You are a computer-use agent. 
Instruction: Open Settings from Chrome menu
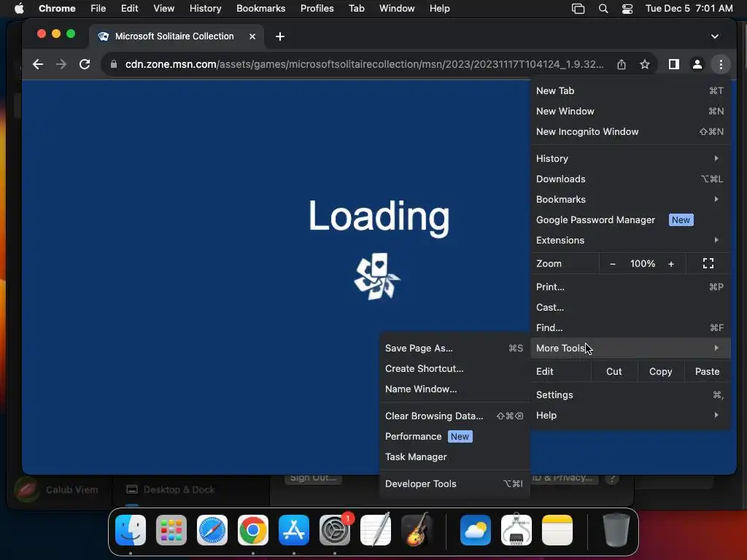pos(630,394)
